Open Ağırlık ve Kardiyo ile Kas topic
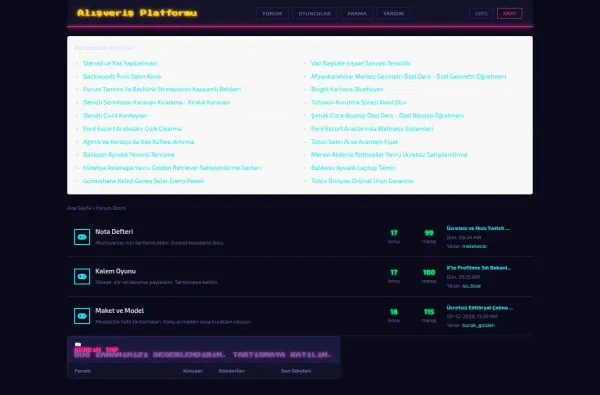Image resolution: width=600 pixels, height=395 pixels. (139, 142)
